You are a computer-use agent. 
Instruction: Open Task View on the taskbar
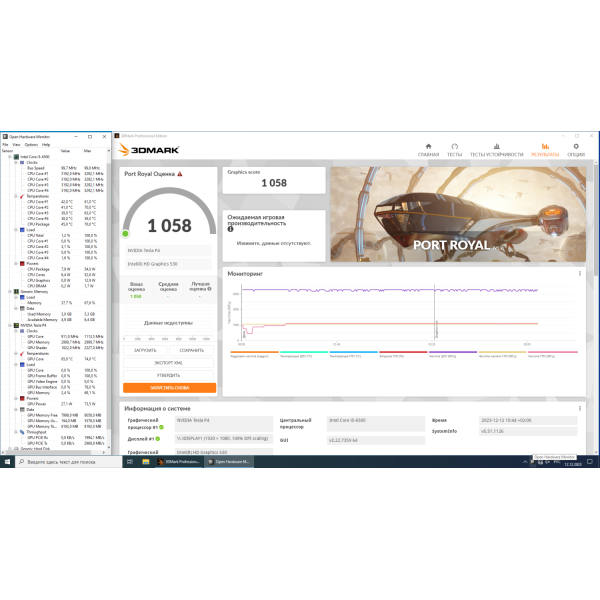pos(130,462)
